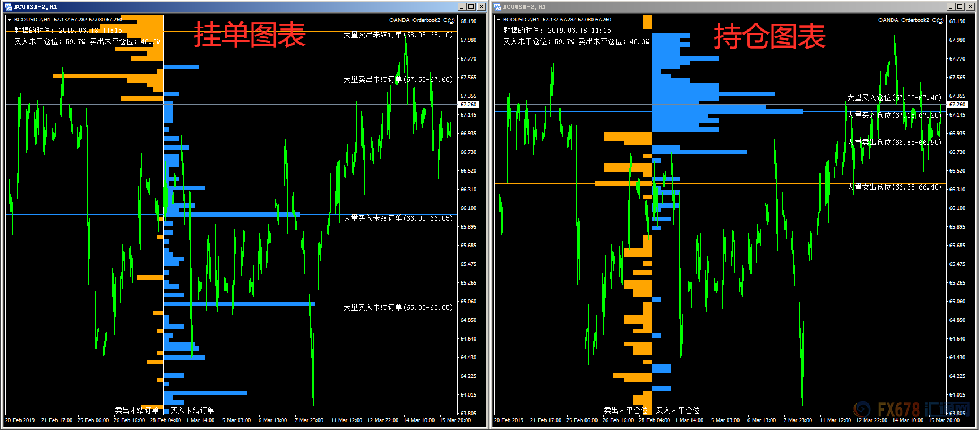Open the dropdown triangle in the left chart
Image resolution: width=980 pixels, height=430 pixels.
(x=9, y=20)
